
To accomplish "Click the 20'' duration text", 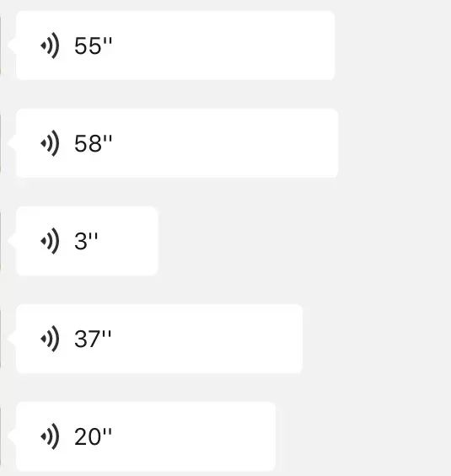I will pyautogui.click(x=93, y=437).
